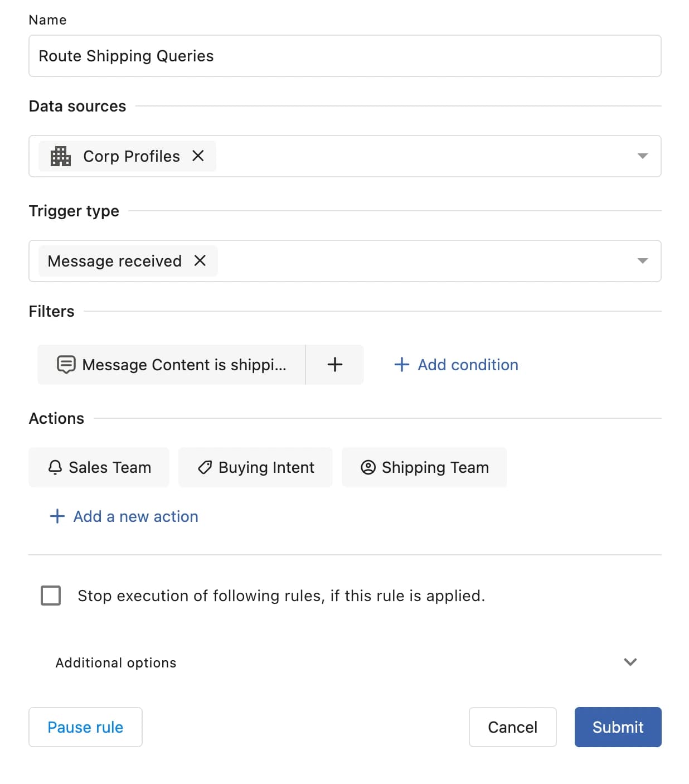Viewport: 689px width, 784px height.
Task: Enable stop execution of following rules checkbox
Action: click(x=51, y=596)
